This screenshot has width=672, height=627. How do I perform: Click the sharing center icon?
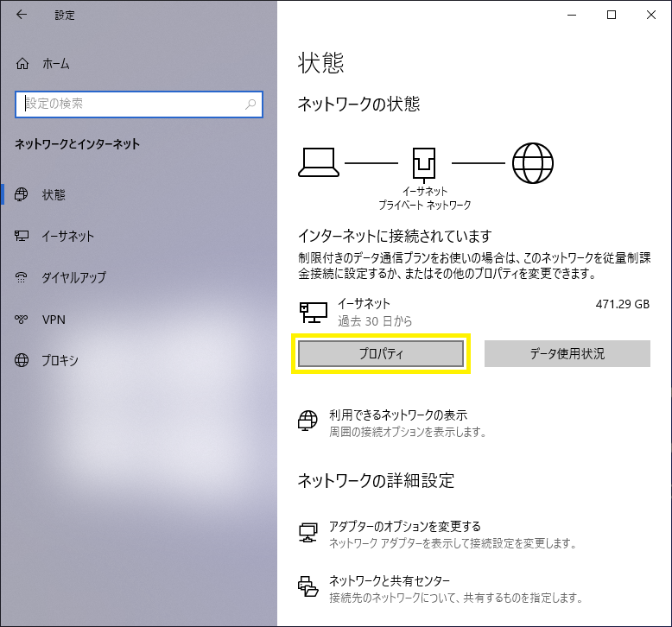click(308, 586)
